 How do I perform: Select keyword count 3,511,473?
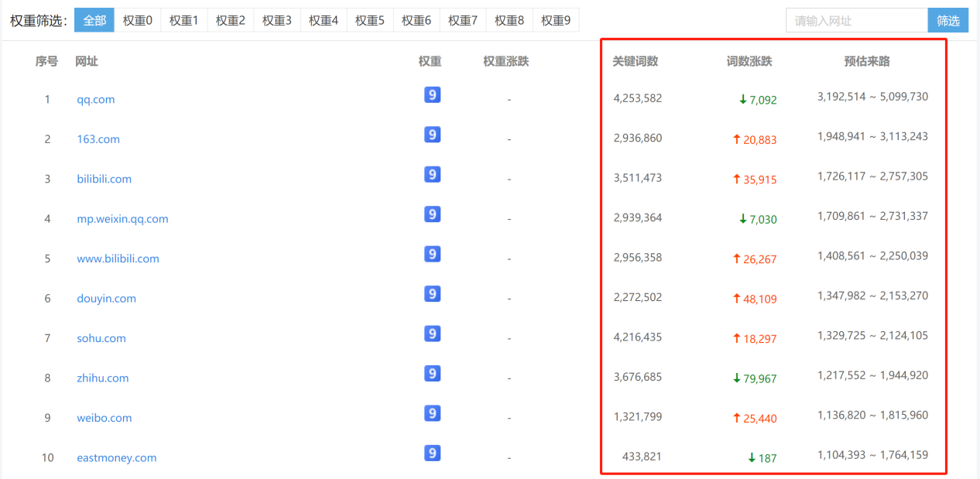pos(638,178)
